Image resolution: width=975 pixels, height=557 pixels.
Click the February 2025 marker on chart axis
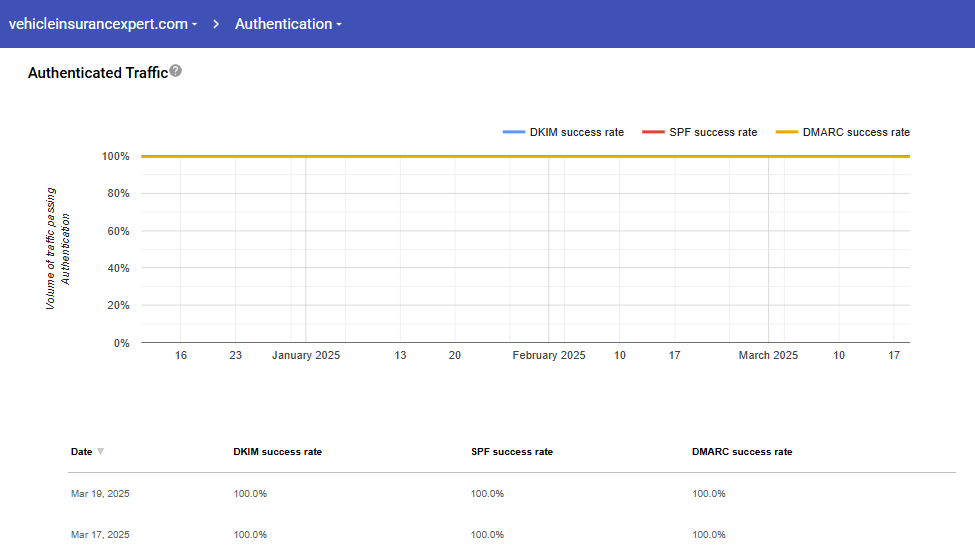[x=549, y=355]
